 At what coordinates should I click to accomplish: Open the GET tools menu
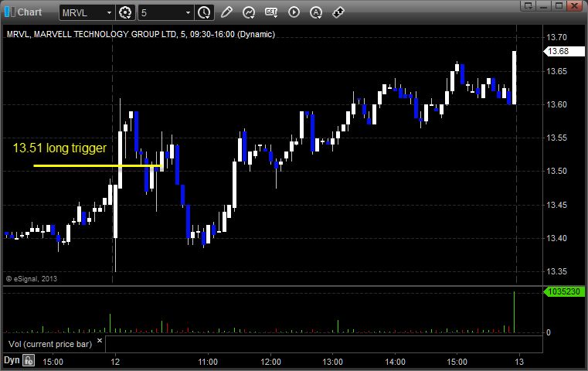tap(271, 12)
